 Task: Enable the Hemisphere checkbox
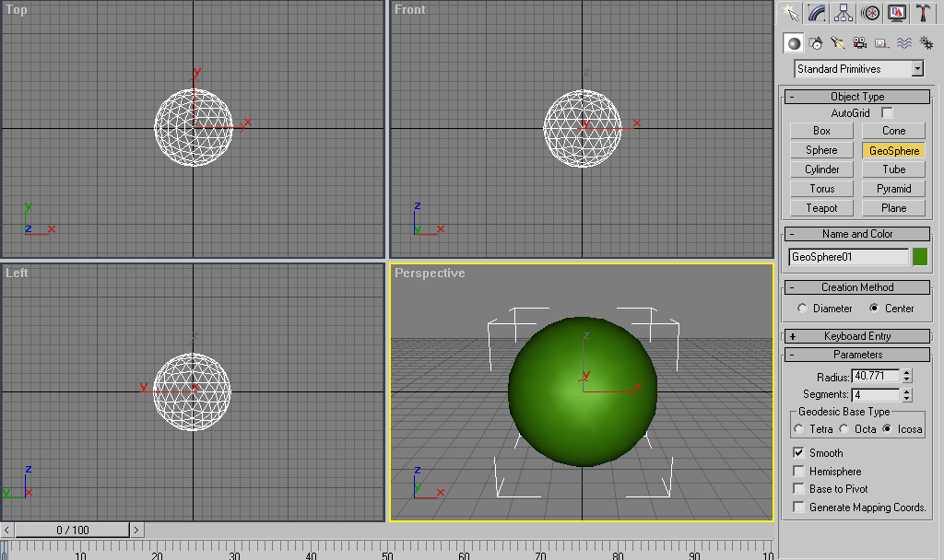(x=798, y=471)
